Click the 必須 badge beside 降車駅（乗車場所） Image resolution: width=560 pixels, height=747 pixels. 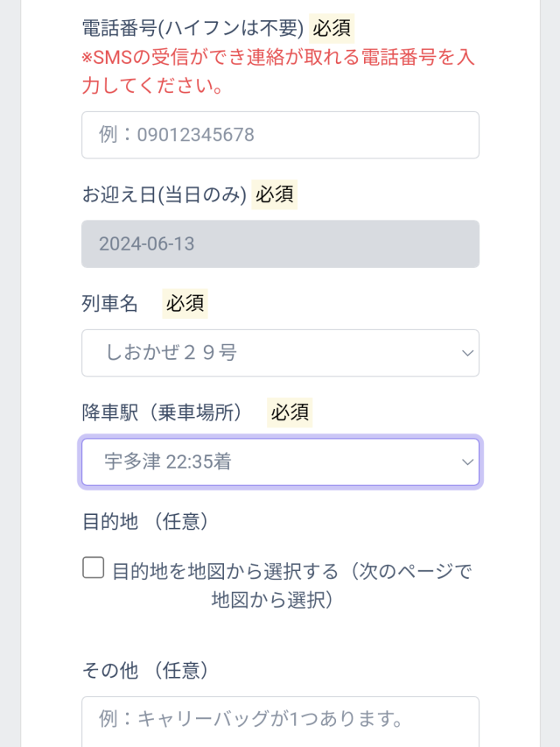pyautogui.click(x=290, y=412)
